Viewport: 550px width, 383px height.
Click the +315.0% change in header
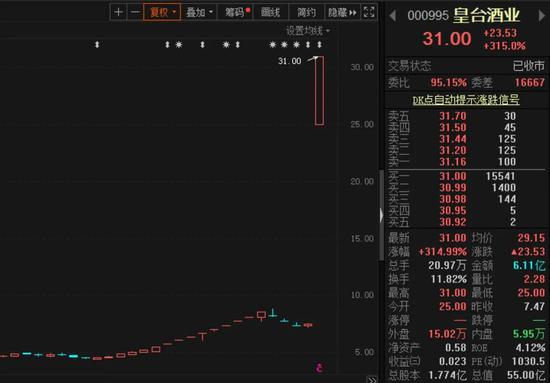[x=504, y=46]
